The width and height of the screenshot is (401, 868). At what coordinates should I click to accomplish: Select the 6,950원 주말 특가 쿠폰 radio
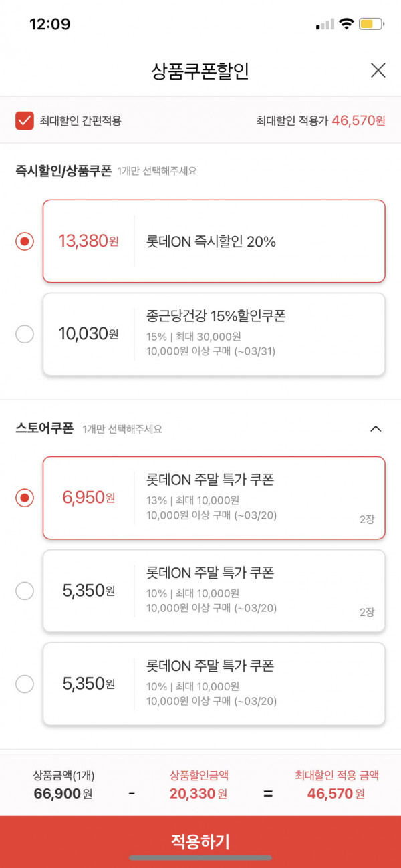point(25,498)
